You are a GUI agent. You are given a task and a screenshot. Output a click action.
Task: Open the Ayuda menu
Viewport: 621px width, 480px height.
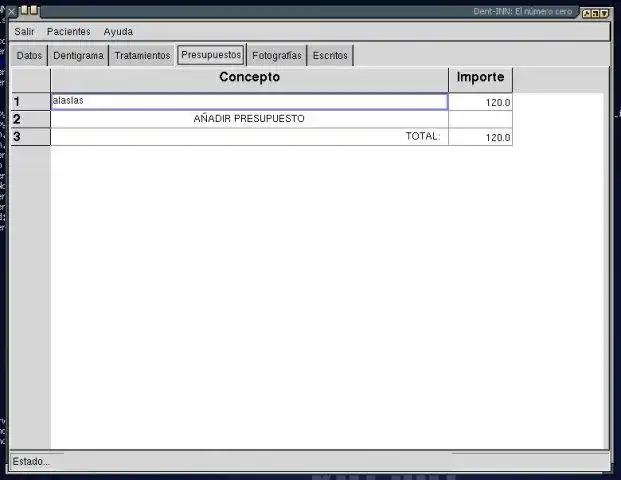click(x=118, y=31)
